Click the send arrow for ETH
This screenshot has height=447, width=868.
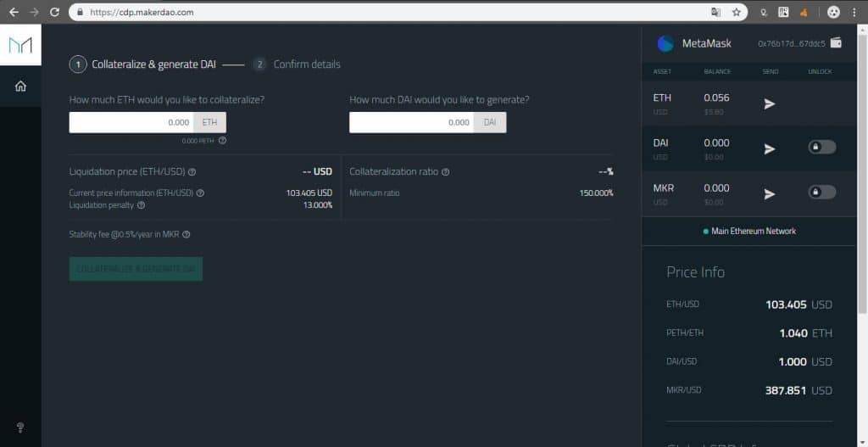tap(770, 103)
